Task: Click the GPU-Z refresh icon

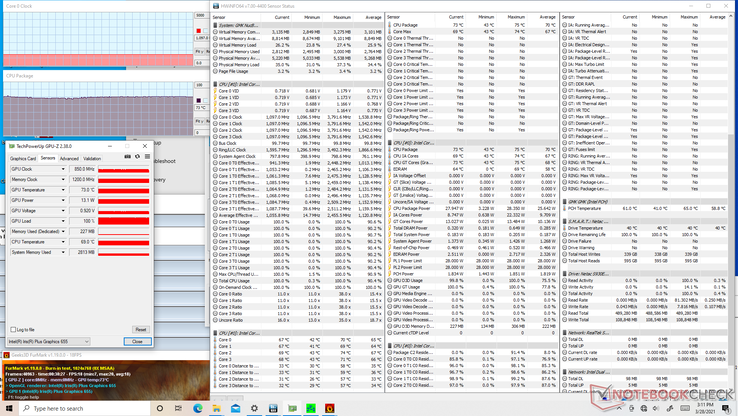Action: [x=137, y=157]
